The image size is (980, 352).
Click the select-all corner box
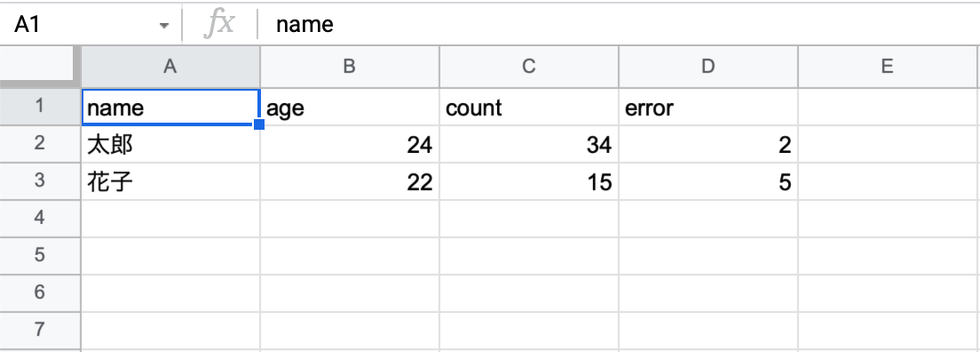(x=40, y=66)
